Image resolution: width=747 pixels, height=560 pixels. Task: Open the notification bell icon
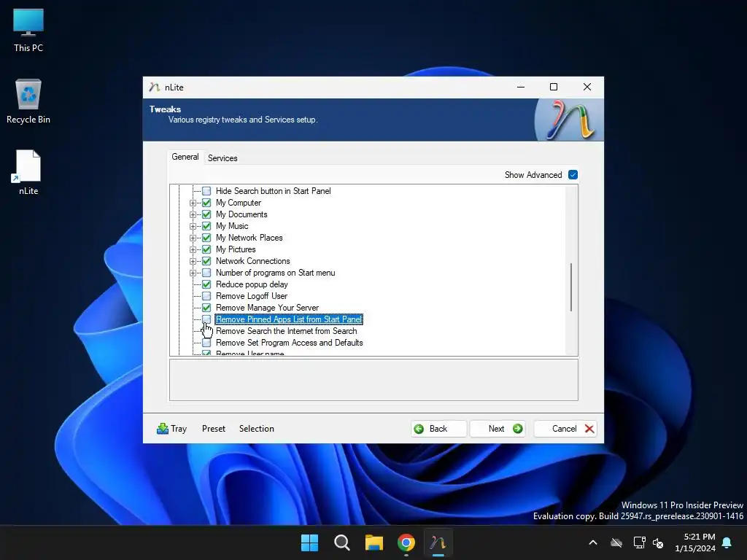click(x=727, y=542)
